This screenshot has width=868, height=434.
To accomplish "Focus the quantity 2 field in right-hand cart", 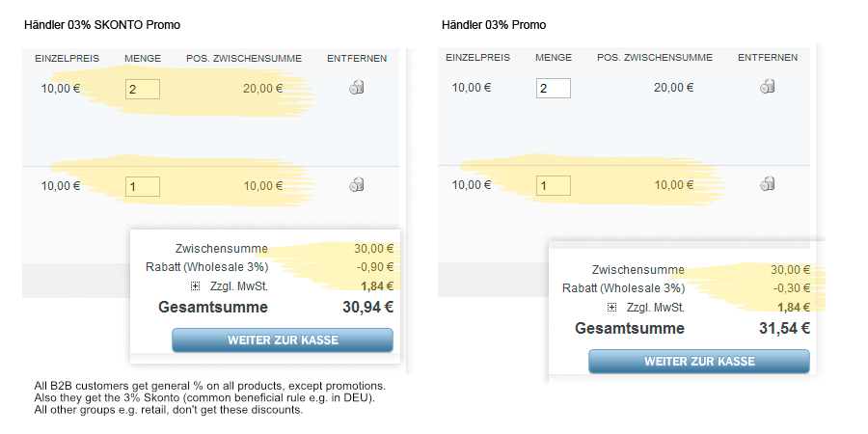I will click(553, 89).
